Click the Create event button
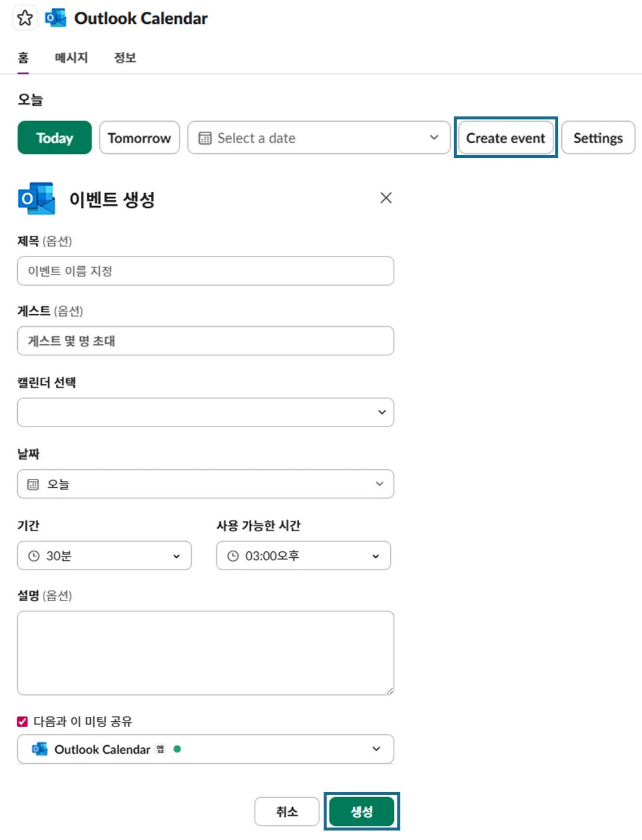The width and height of the screenshot is (642, 840). (x=505, y=138)
